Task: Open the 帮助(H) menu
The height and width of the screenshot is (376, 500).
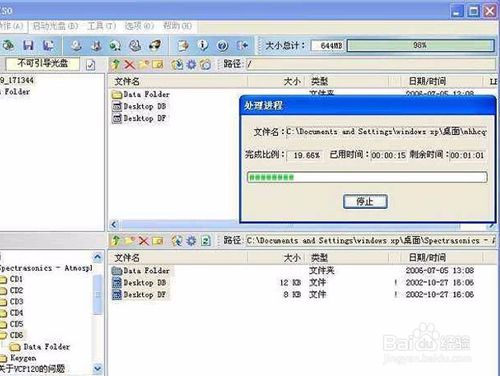Action: [177, 26]
